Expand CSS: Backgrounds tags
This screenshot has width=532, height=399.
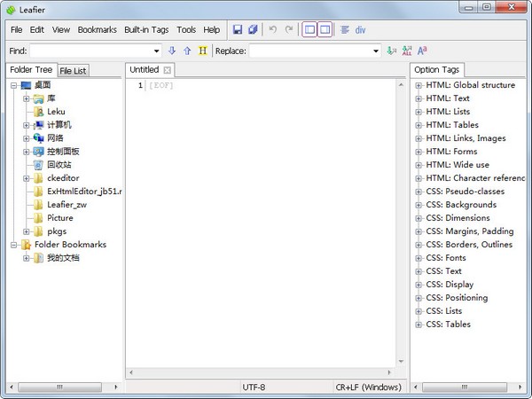(x=419, y=205)
